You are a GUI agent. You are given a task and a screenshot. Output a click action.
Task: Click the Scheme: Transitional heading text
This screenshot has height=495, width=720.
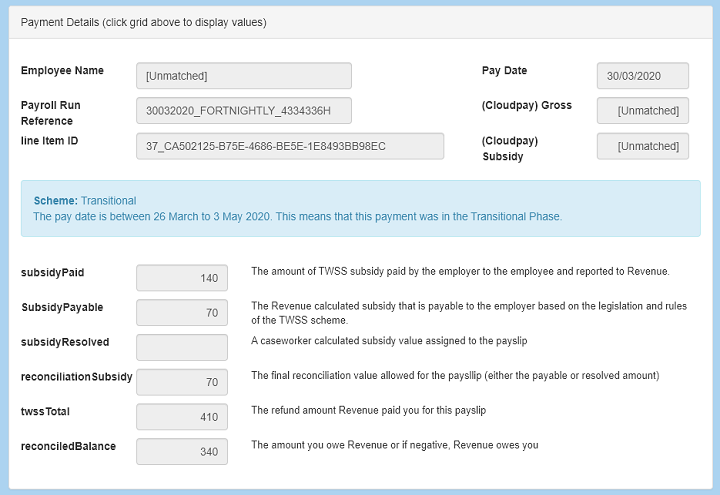[x=85, y=200]
